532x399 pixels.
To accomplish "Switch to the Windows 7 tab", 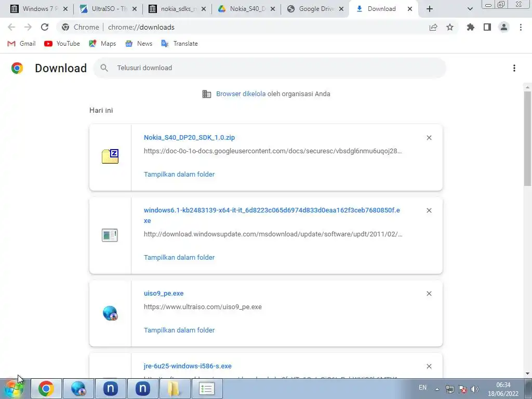I will [38, 9].
